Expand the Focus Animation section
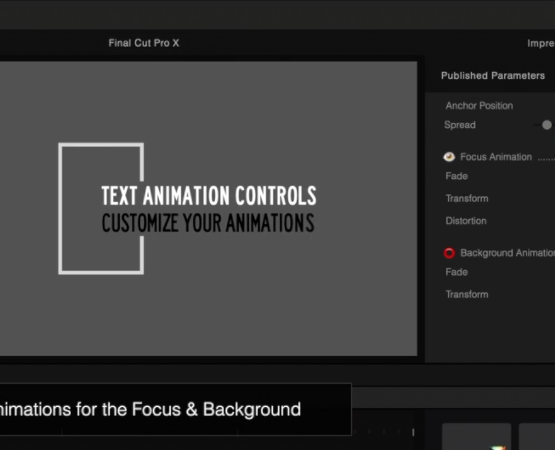 tap(496, 157)
